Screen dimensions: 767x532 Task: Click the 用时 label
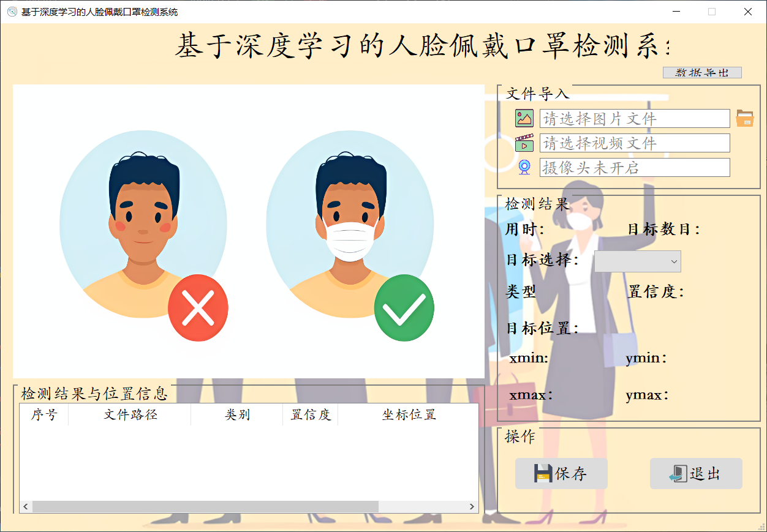point(525,230)
